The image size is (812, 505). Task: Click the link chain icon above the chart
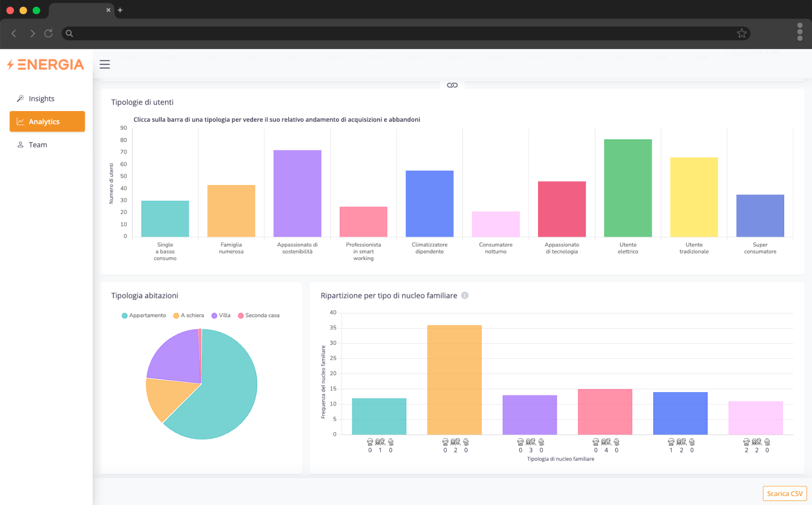click(x=452, y=85)
